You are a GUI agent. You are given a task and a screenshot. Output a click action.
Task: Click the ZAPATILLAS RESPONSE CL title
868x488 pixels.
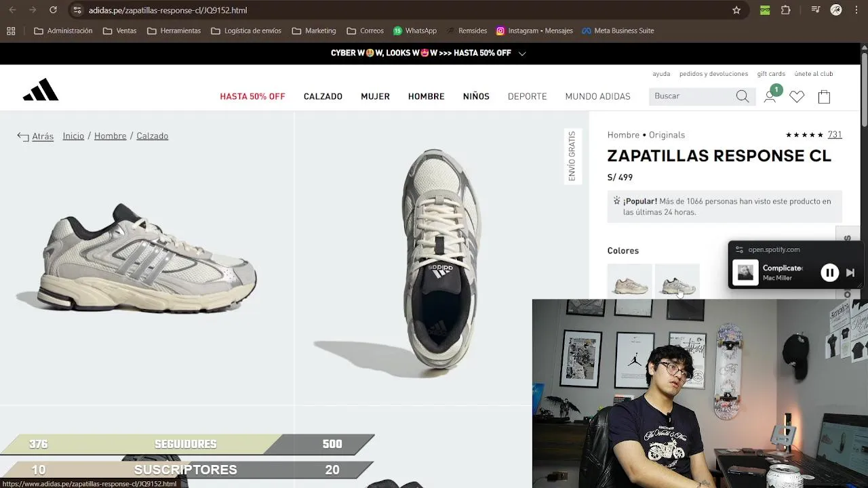pyautogui.click(x=719, y=156)
